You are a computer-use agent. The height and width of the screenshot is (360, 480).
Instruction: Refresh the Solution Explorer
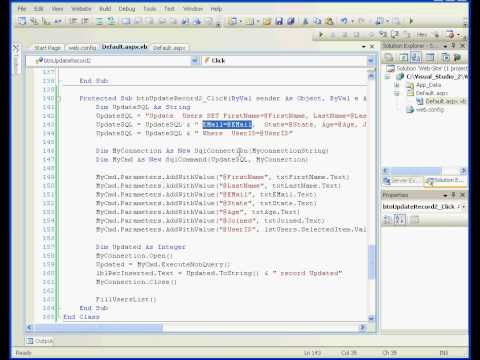[x=404, y=57]
